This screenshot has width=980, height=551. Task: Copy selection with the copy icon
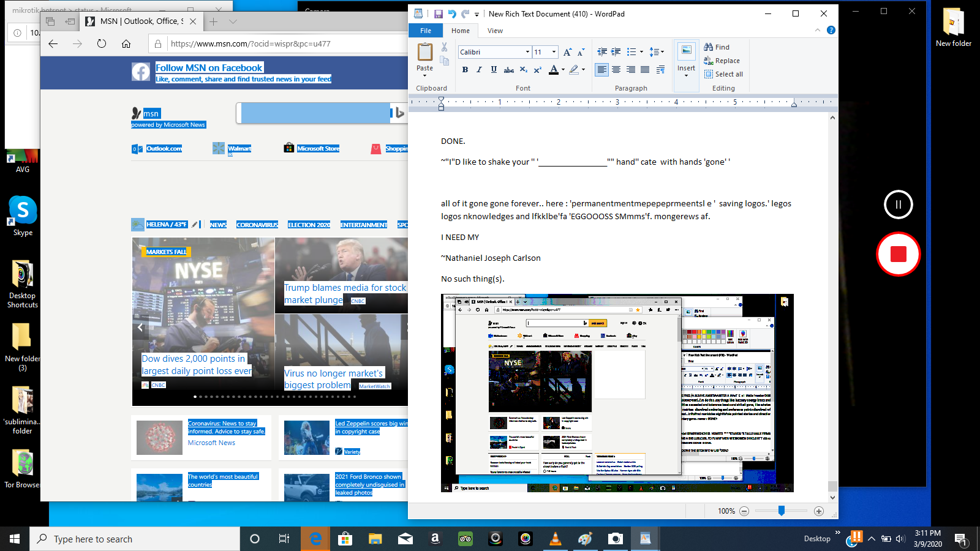[444, 61]
